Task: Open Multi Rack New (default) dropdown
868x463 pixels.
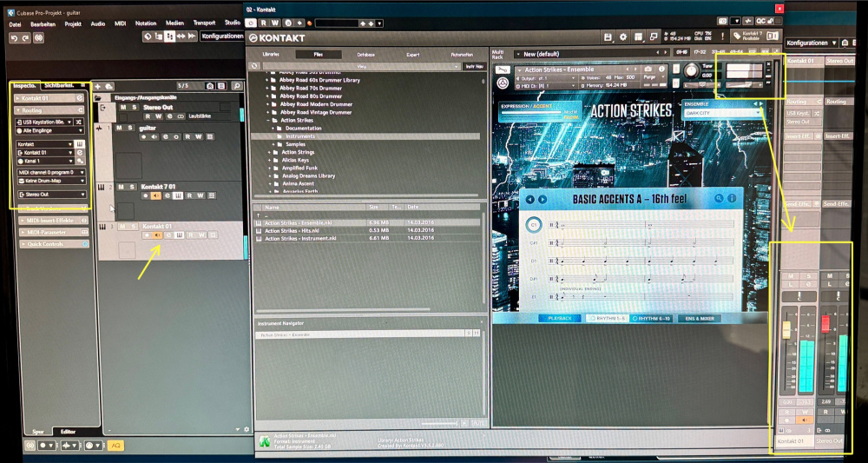Action: (590, 54)
